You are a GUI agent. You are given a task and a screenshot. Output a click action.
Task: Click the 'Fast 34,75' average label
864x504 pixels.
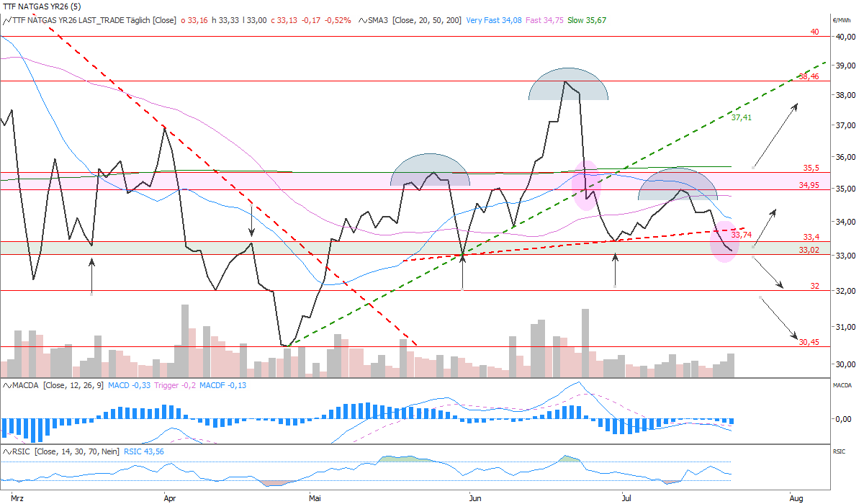tap(544, 20)
